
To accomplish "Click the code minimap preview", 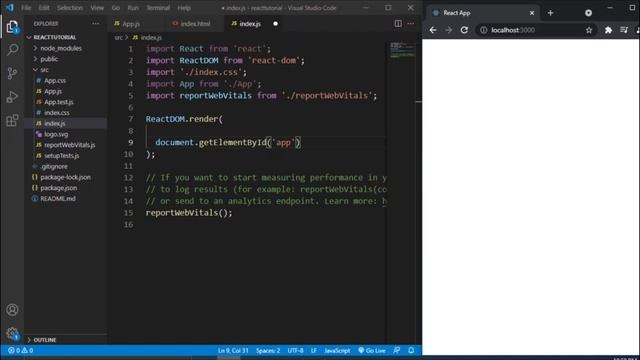I will (x=402, y=50).
